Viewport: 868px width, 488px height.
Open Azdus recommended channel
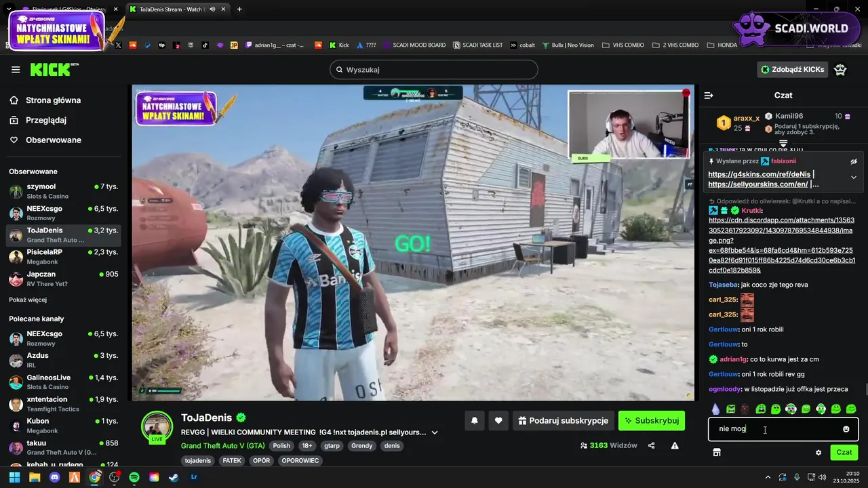(64, 360)
